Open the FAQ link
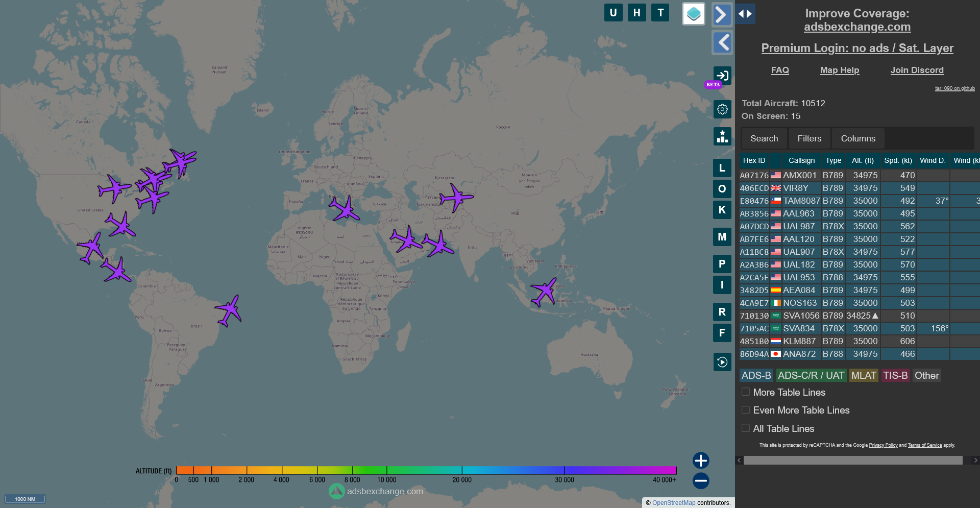980x508 pixels. 779,70
